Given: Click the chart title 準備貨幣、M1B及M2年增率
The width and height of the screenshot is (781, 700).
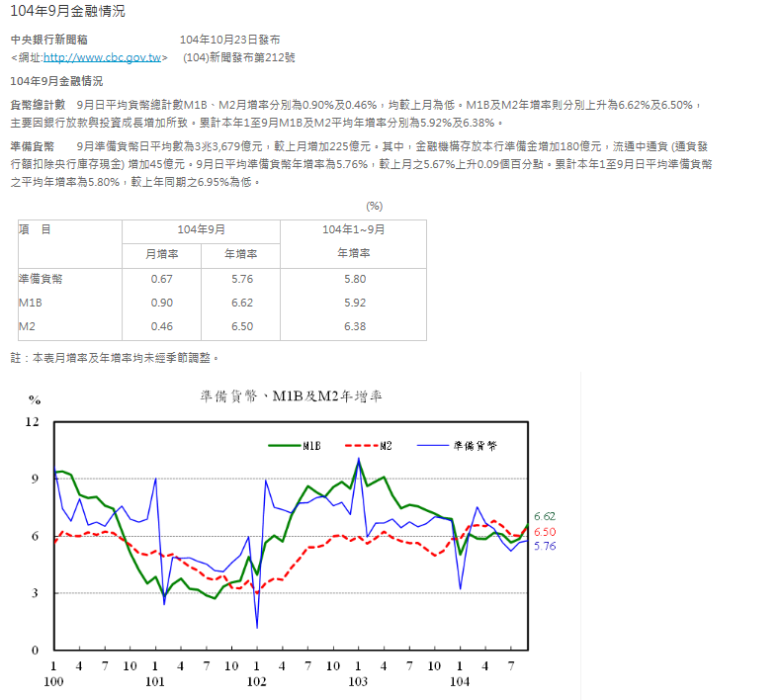Looking at the screenshot, I should [x=292, y=396].
